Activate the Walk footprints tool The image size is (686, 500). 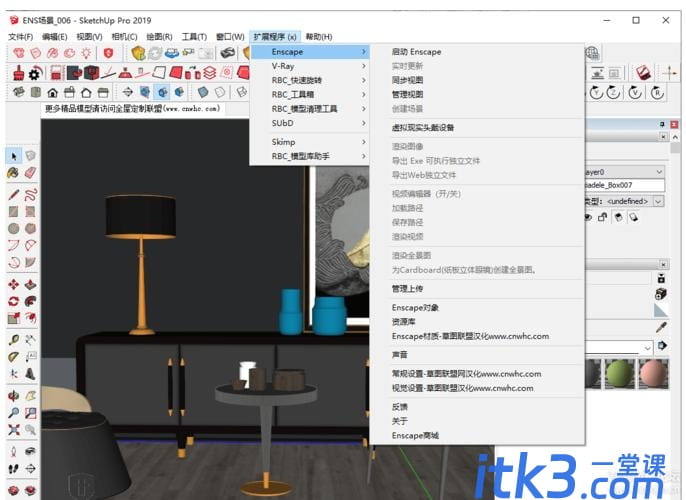[14, 469]
